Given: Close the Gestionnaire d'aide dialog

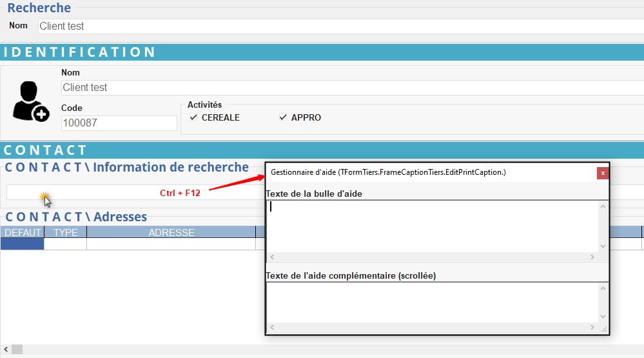Looking at the screenshot, I should pyautogui.click(x=603, y=173).
